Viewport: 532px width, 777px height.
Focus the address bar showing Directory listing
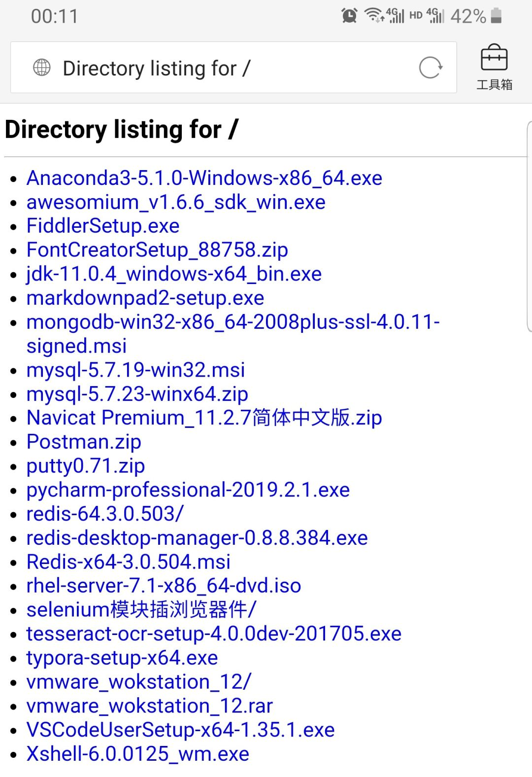click(x=233, y=68)
